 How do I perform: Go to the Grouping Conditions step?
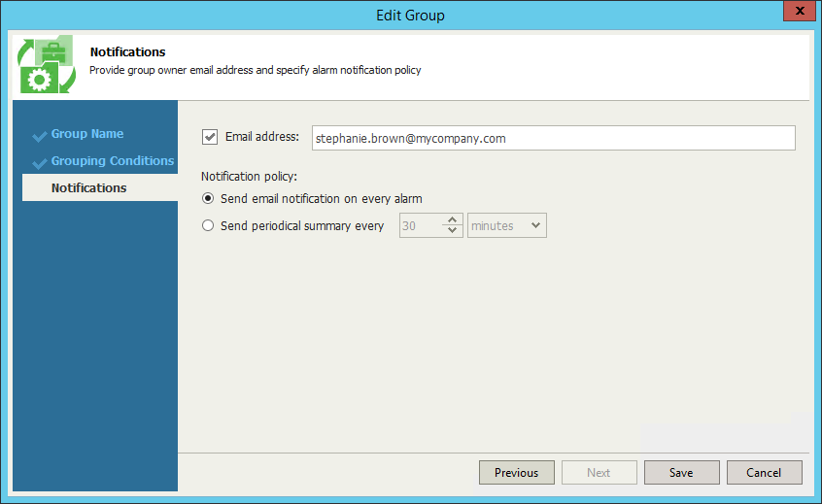click(112, 161)
